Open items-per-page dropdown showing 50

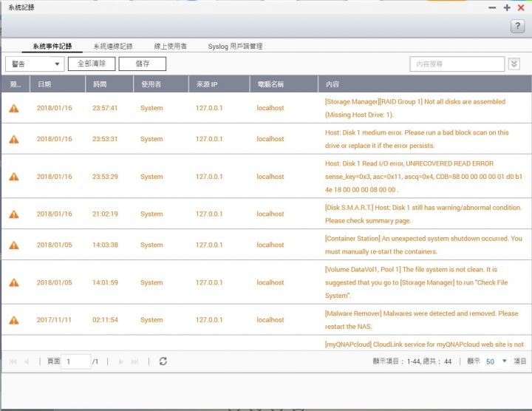[x=497, y=361]
